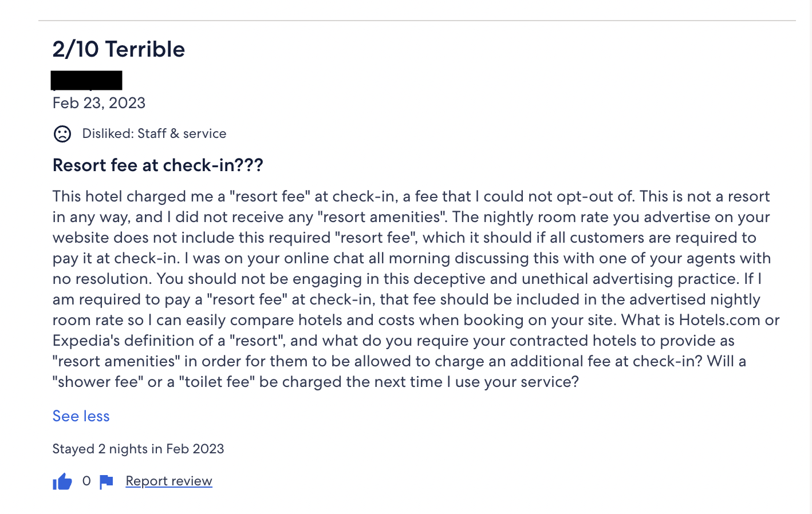Click the 0 helpful vote count
Image resolution: width=812 pixels, height=514 pixels.
86,481
